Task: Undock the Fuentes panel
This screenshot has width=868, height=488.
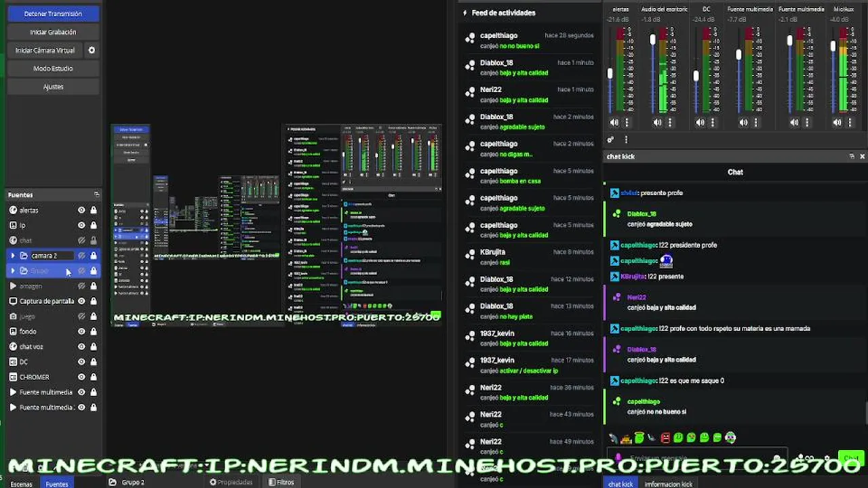Action: pyautogui.click(x=96, y=195)
